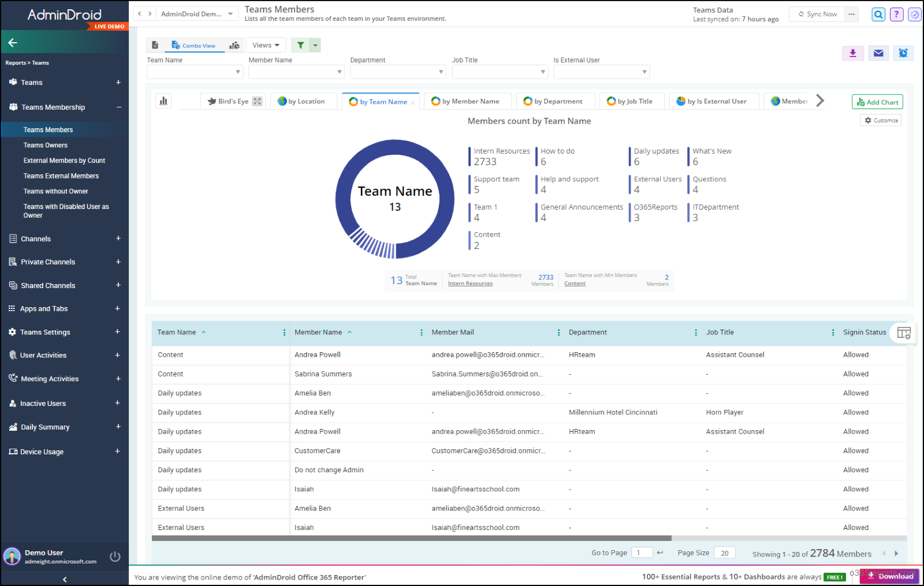Open Department column options menu
This screenshot has height=586, width=924.
pyautogui.click(x=695, y=333)
